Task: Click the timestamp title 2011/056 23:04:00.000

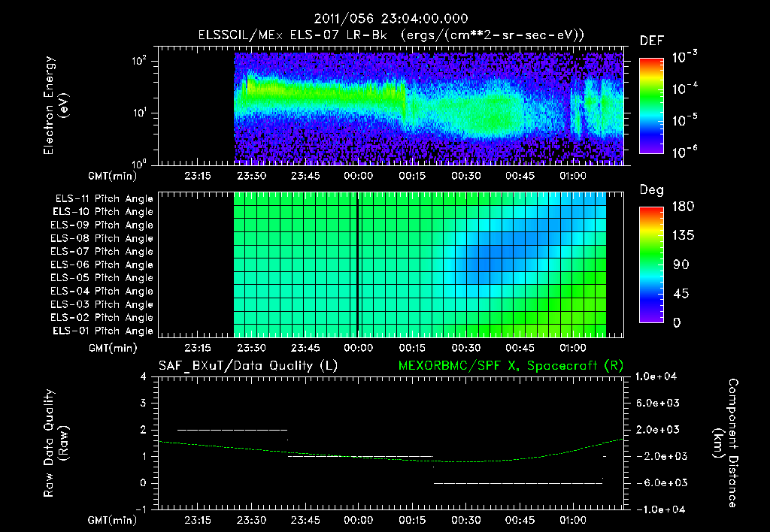Action: [x=391, y=19]
